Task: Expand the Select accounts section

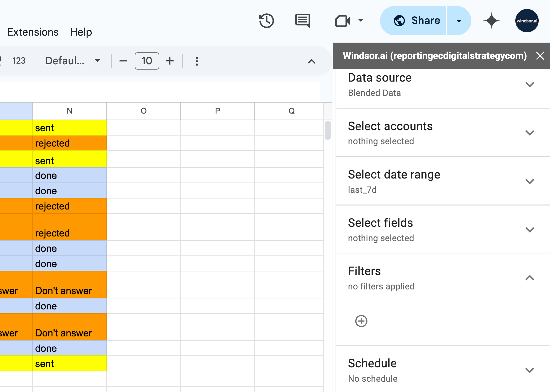Action: coord(529,133)
